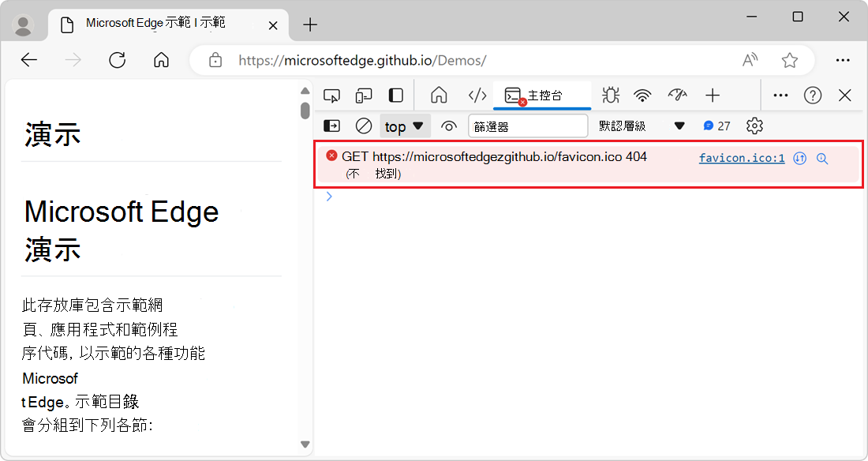Click the GET favicon.ico 404 error text
Image resolution: width=868 pixels, height=461 pixels.
494,157
